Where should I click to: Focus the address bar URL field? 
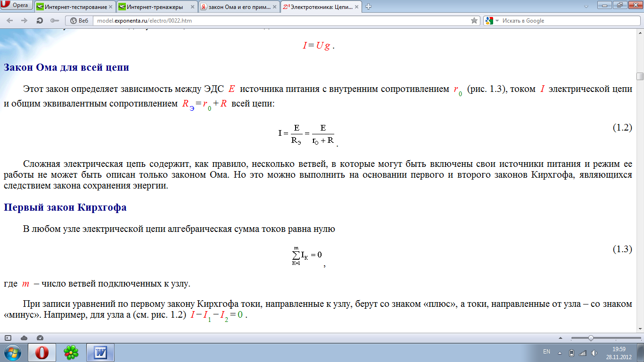[282, 21]
